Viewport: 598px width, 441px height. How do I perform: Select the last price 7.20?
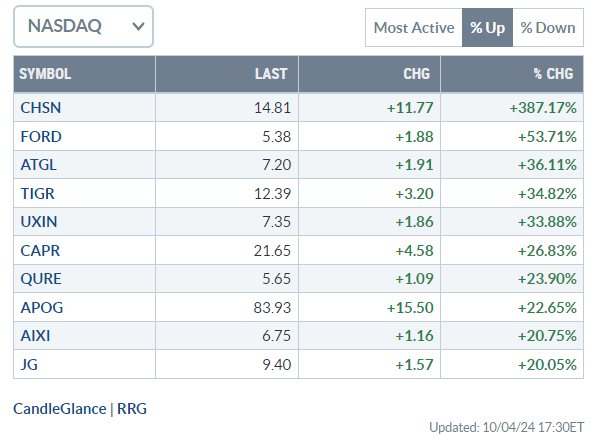pos(276,165)
